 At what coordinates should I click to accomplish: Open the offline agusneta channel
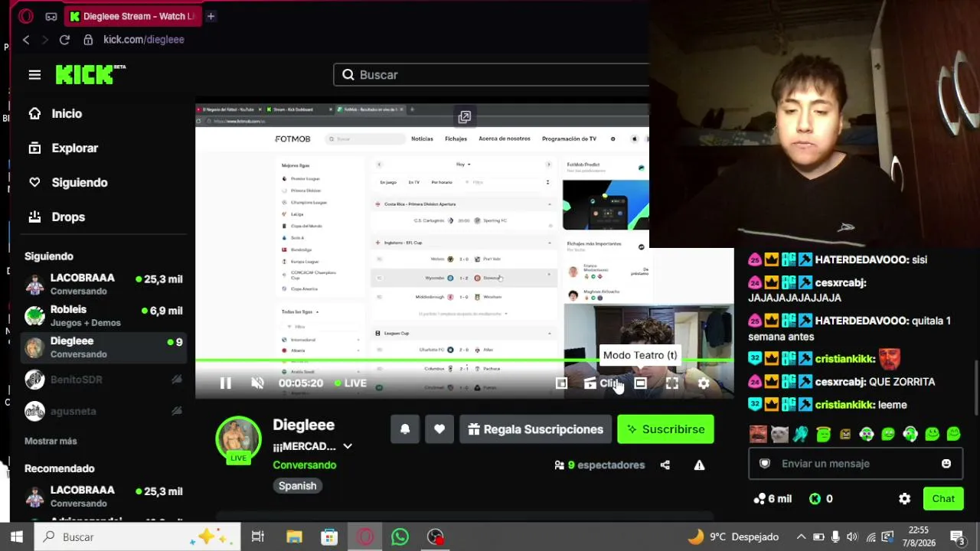click(104, 411)
